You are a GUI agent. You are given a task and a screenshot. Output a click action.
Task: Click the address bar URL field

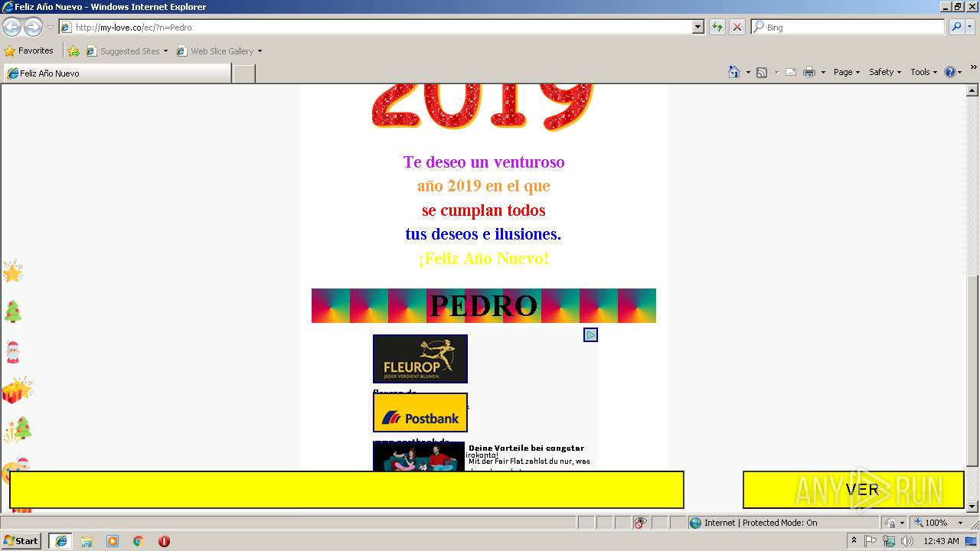[x=375, y=27]
